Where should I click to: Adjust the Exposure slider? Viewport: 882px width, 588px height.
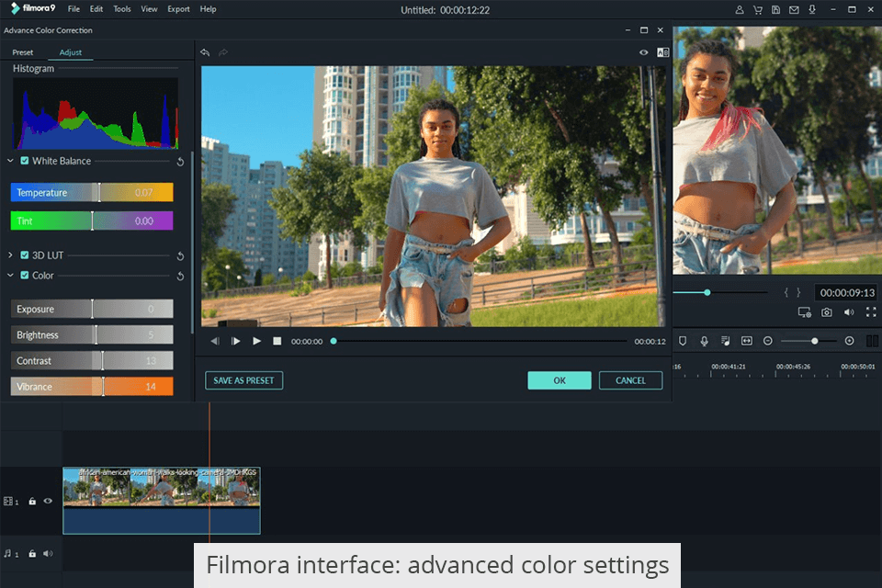(92, 309)
